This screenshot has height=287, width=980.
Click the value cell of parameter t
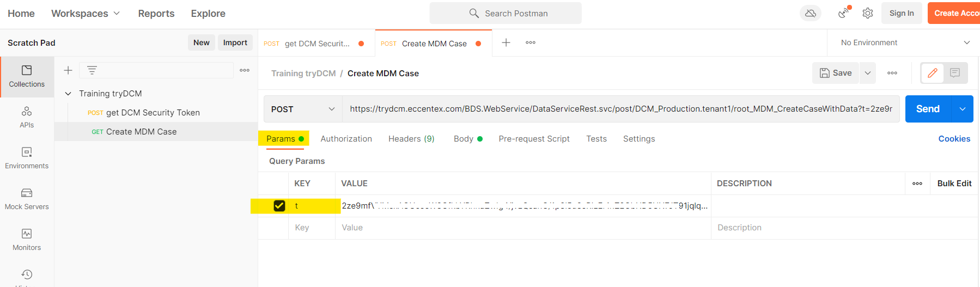[523, 206]
